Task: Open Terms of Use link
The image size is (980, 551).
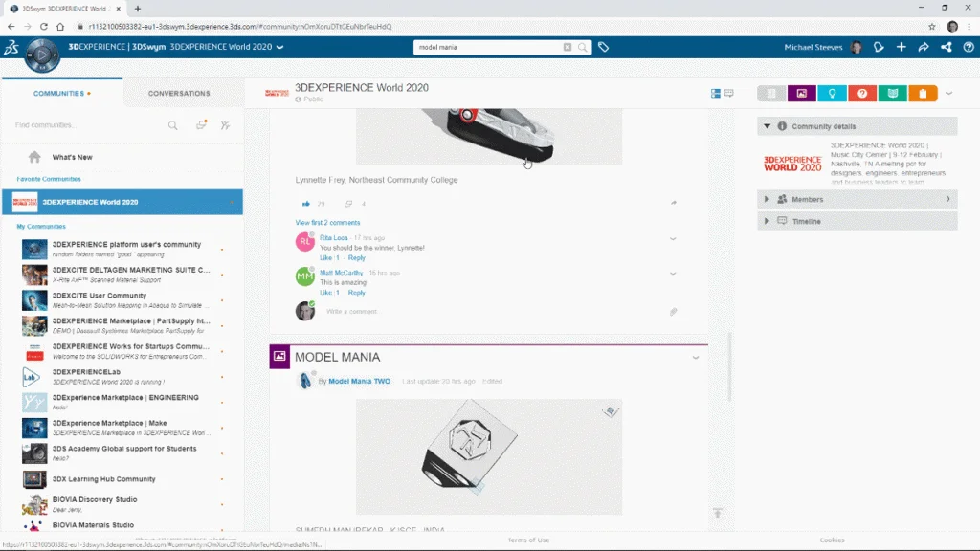Action: [528, 540]
